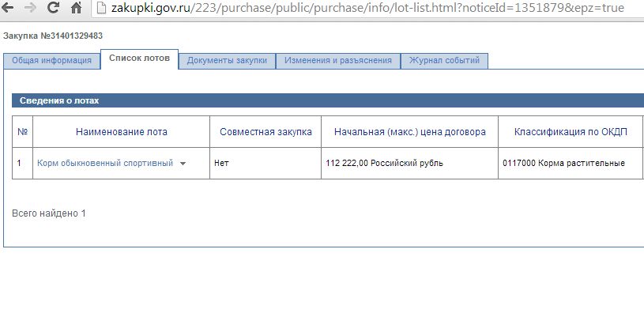Image resolution: width=644 pixels, height=317 pixels.
Task: Select the Список лотов tab
Action: (139, 59)
